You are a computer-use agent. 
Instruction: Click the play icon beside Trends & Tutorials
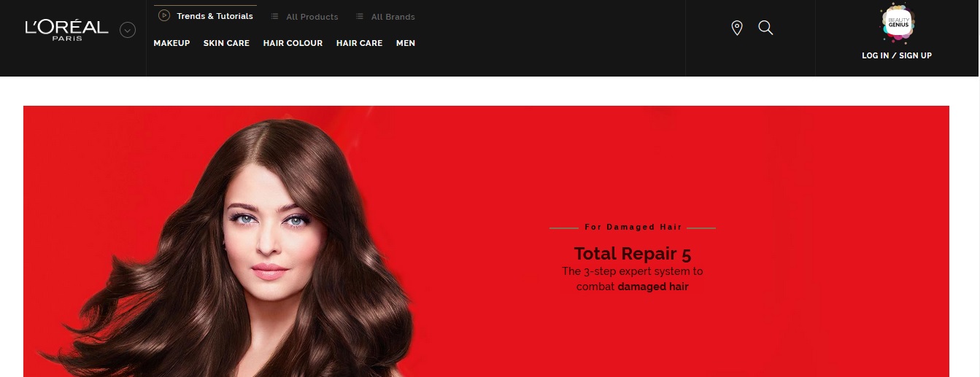click(x=164, y=15)
